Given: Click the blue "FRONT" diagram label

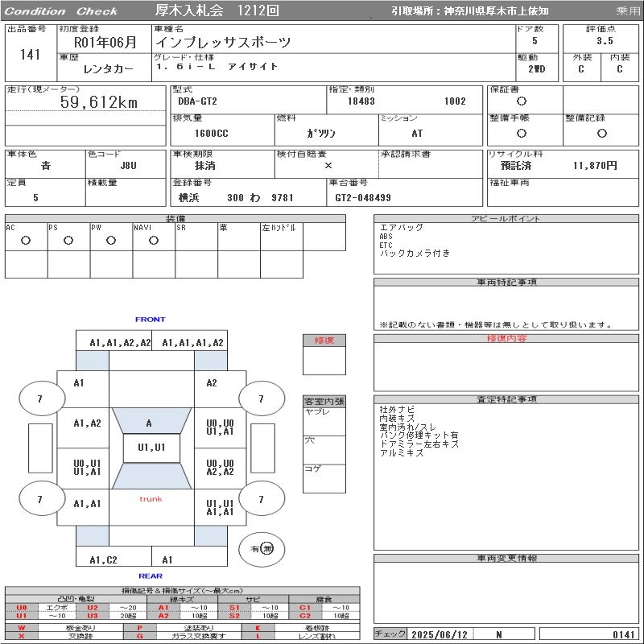Looking at the screenshot, I should [151, 319].
